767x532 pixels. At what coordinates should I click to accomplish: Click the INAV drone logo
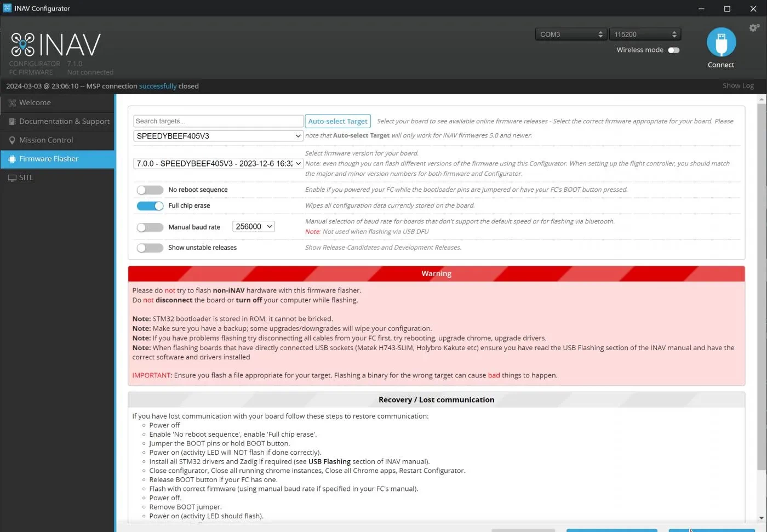pos(22,44)
